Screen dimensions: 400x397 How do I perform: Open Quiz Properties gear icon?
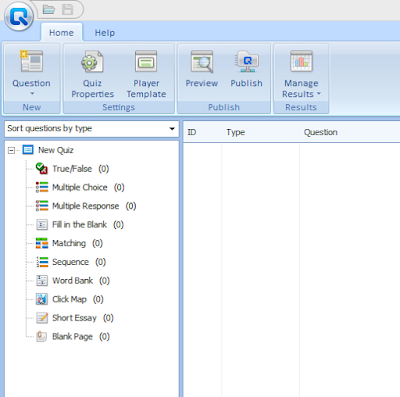[92, 61]
